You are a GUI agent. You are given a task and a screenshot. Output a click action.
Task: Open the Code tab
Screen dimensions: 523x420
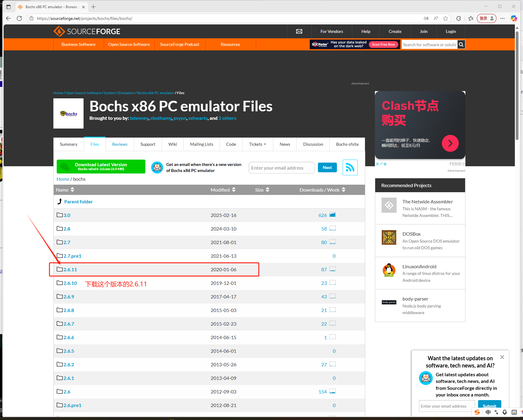coord(231,144)
